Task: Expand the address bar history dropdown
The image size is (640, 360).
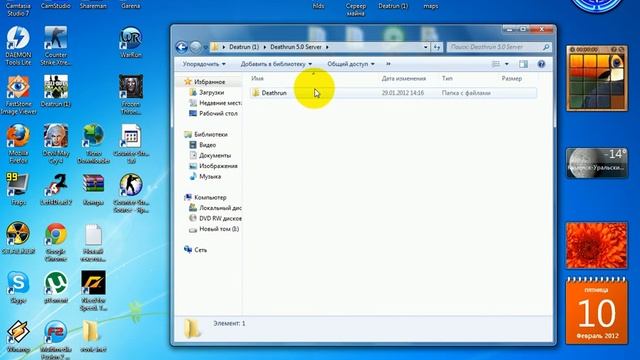Action: tap(426, 47)
